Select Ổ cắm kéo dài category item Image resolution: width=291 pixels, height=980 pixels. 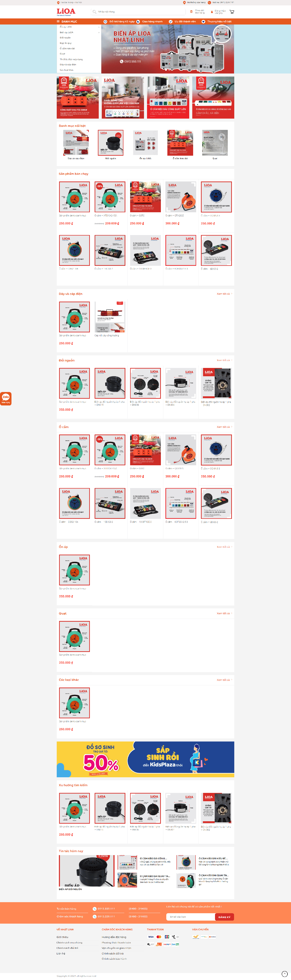pos(67,48)
